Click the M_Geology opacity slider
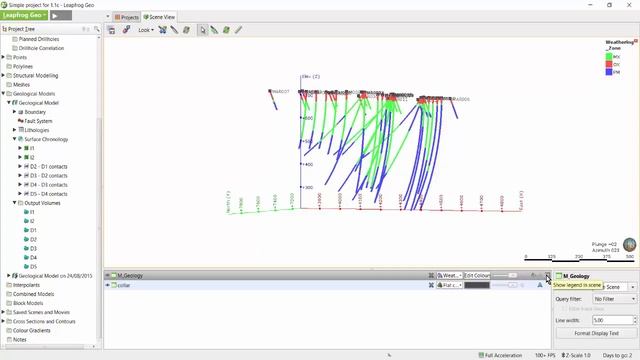This screenshot has height=360, width=640. pos(504,276)
